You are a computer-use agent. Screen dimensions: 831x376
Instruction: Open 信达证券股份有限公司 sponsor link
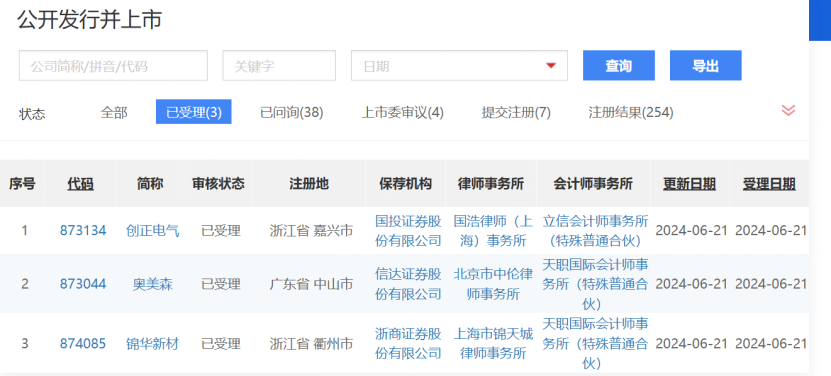tap(408, 284)
